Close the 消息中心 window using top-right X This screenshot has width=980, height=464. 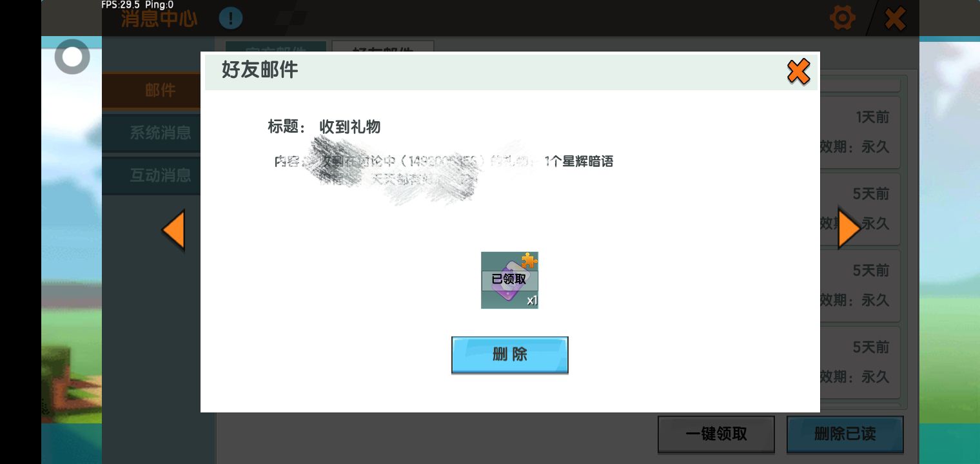[895, 19]
